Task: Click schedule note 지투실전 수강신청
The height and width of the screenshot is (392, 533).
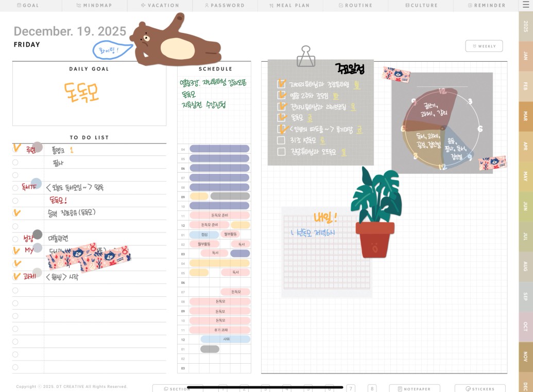Action: click(x=203, y=104)
